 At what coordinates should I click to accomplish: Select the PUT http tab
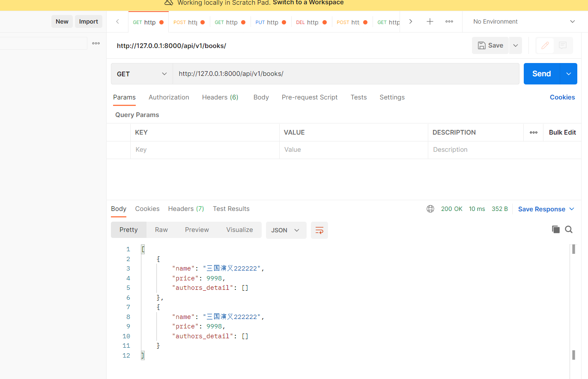pyautogui.click(x=271, y=22)
